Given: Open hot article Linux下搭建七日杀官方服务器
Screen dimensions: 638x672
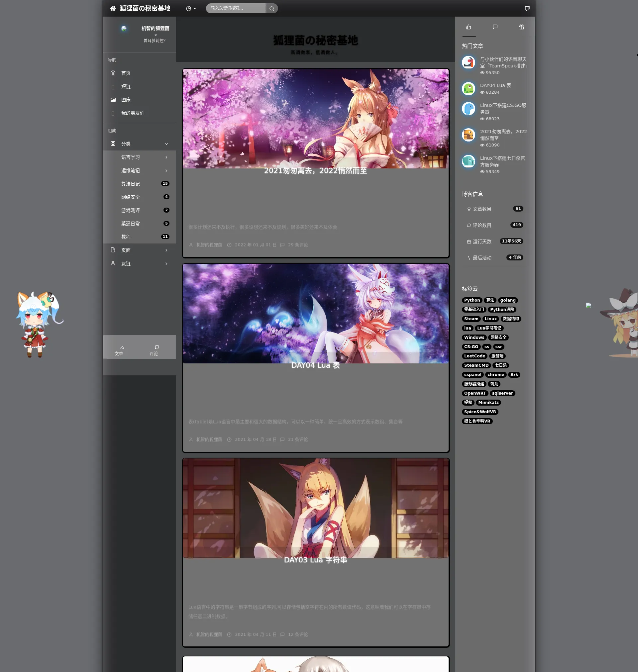Looking at the screenshot, I should pos(503,161).
